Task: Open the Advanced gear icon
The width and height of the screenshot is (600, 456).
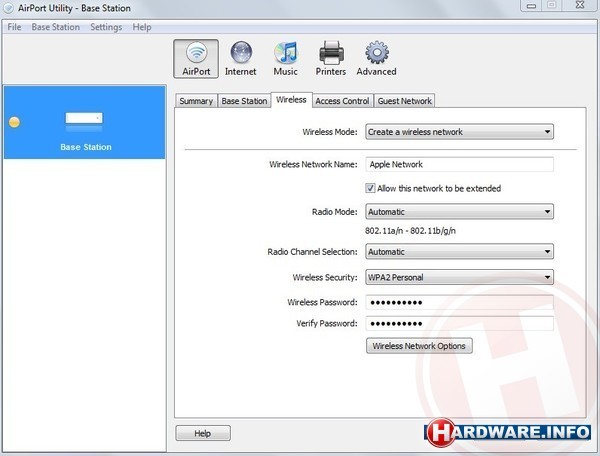Action: (x=377, y=59)
